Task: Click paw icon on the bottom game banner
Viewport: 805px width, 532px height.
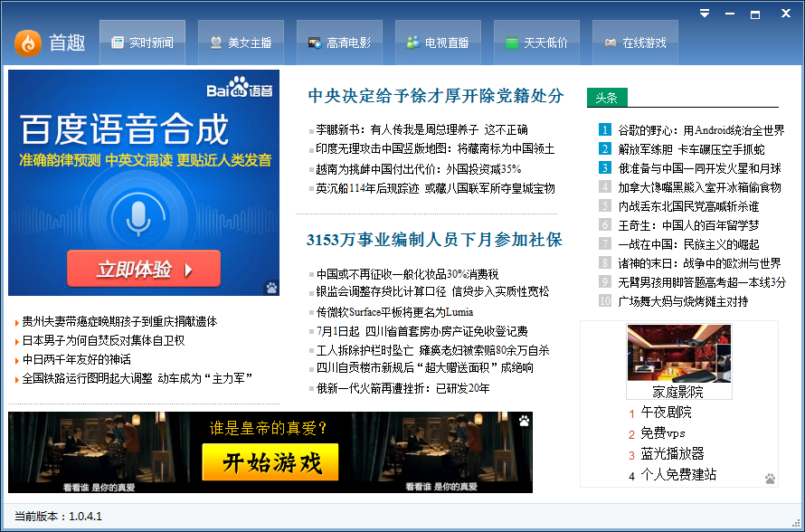Action: coord(525,421)
